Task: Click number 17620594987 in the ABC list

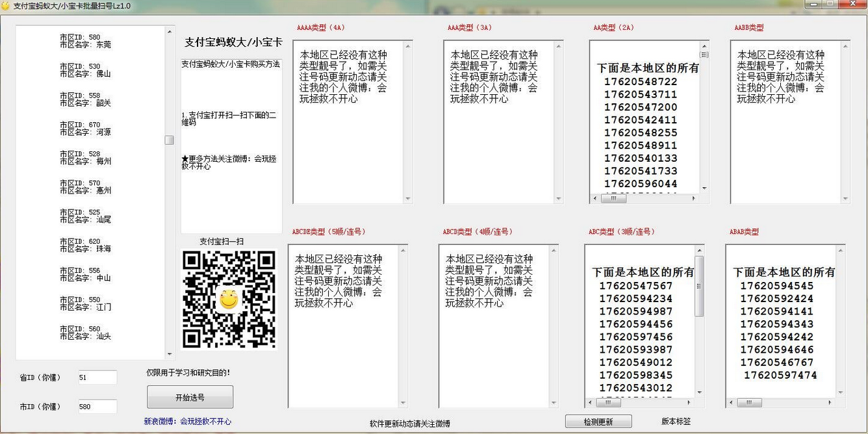Action: (x=636, y=311)
